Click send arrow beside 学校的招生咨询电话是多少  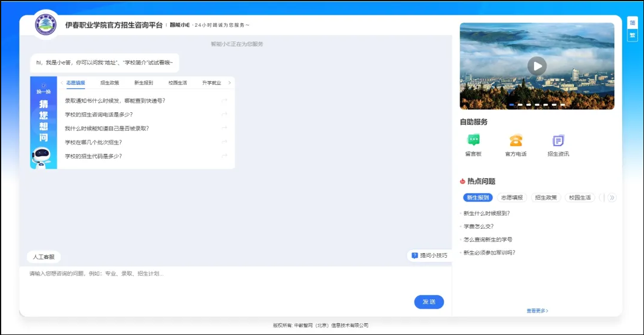[x=224, y=115]
